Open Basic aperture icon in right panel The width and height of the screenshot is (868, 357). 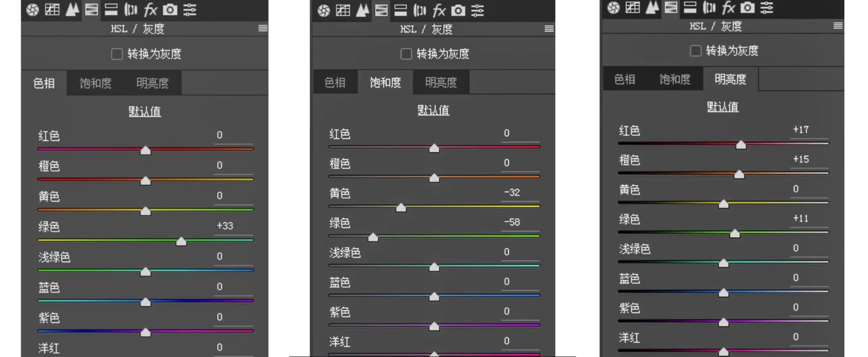613,7
